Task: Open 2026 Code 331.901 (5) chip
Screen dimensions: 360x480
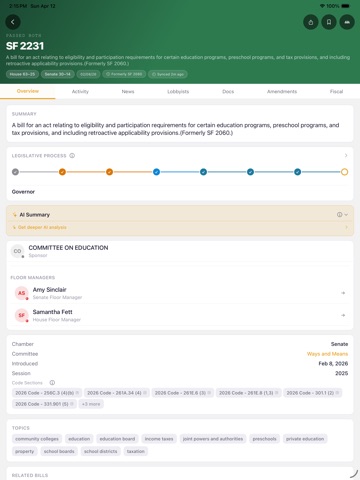Action: pos(44,404)
